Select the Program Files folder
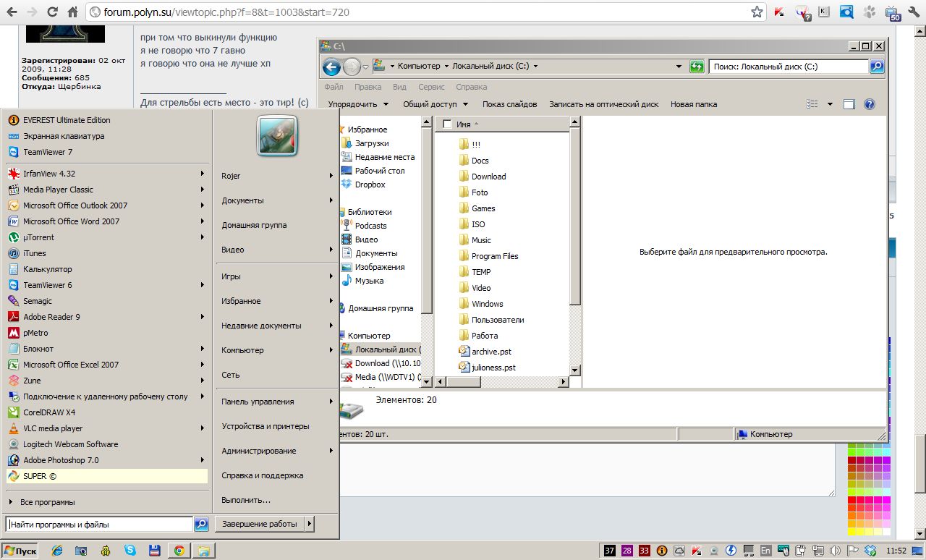Image resolution: width=926 pixels, height=560 pixels. point(495,256)
